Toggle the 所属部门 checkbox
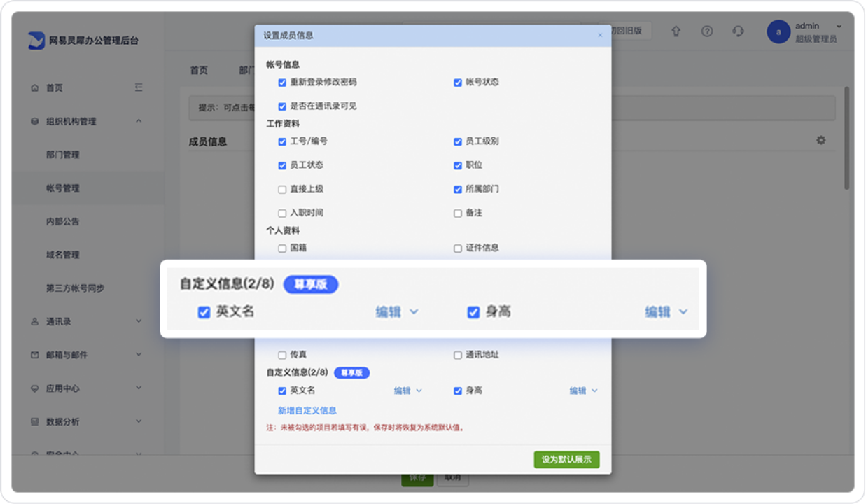This screenshot has height=504, width=866. (x=458, y=189)
